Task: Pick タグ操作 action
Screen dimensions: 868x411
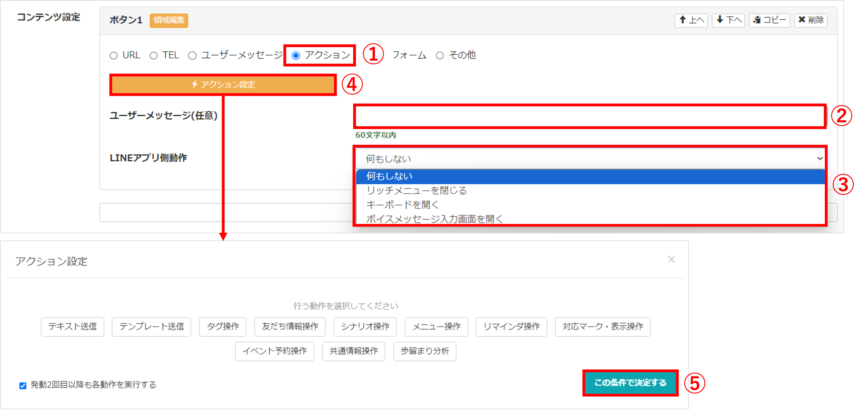Action: (223, 326)
